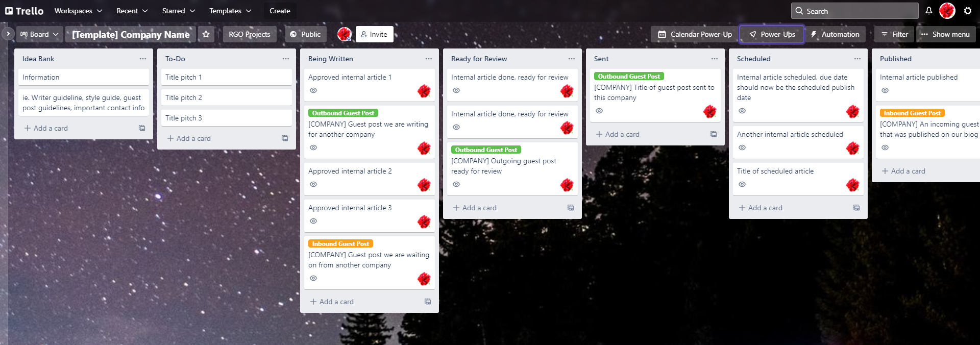Create card from template in Being Written
This screenshot has height=345, width=980.
pyautogui.click(x=428, y=302)
